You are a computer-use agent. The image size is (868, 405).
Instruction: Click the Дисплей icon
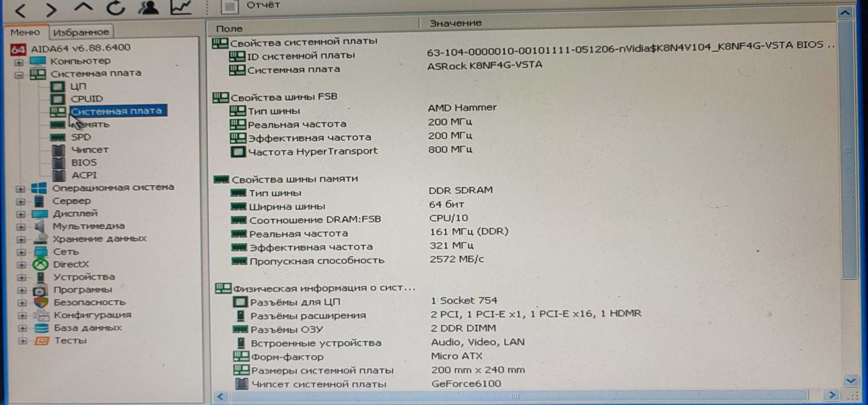coord(40,214)
